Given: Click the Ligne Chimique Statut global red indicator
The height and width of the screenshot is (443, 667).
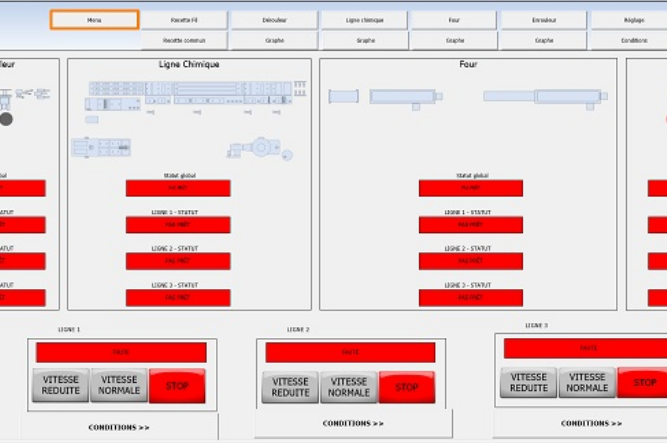Looking at the screenshot, I should pyautogui.click(x=178, y=188).
